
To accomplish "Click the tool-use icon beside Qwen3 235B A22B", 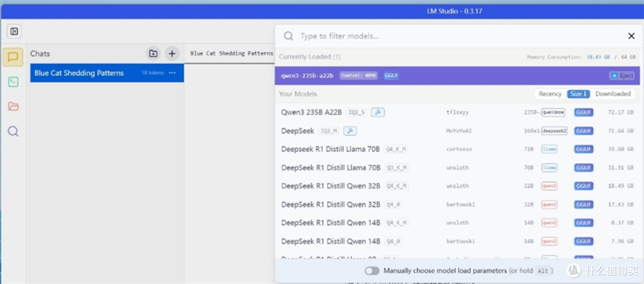I will pos(377,113).
